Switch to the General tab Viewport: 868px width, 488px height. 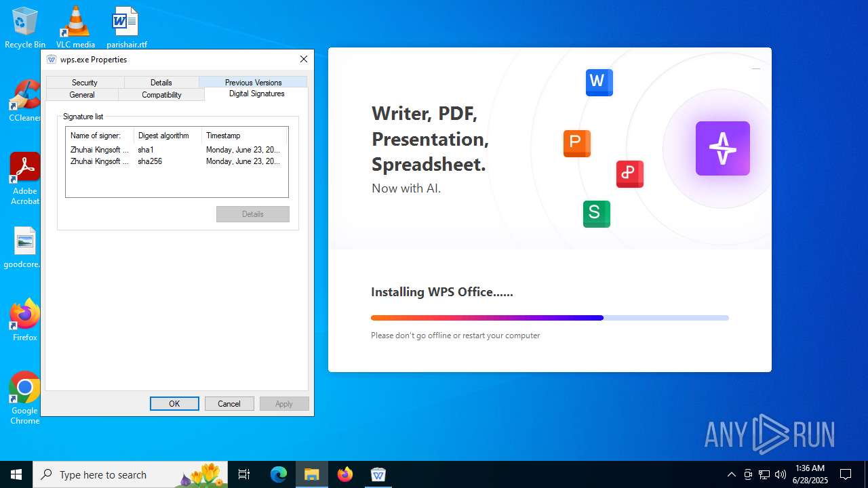point(82,95)
